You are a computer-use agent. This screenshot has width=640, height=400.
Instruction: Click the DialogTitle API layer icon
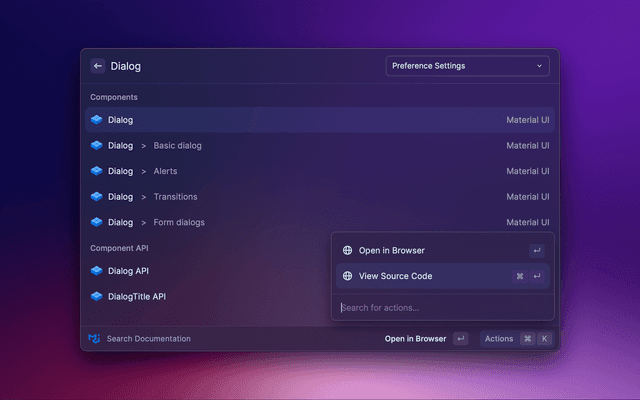[97, 296]
